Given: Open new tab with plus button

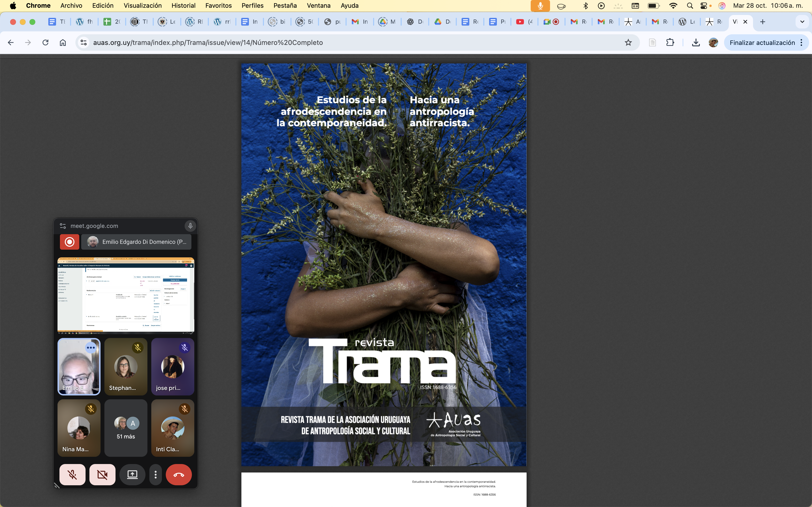Looking at the screenshot, I should pyautogui.click(x=763, y=22).
